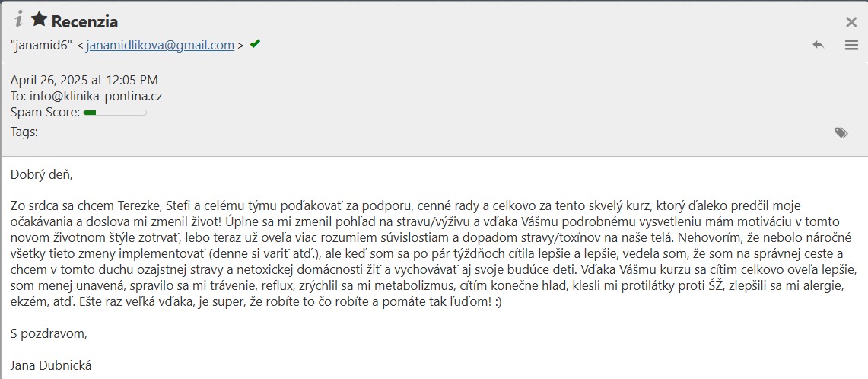868x379 pixels.
Task: Select recipient info@klinika-pontina.cz
Action: tap(96, 97)
